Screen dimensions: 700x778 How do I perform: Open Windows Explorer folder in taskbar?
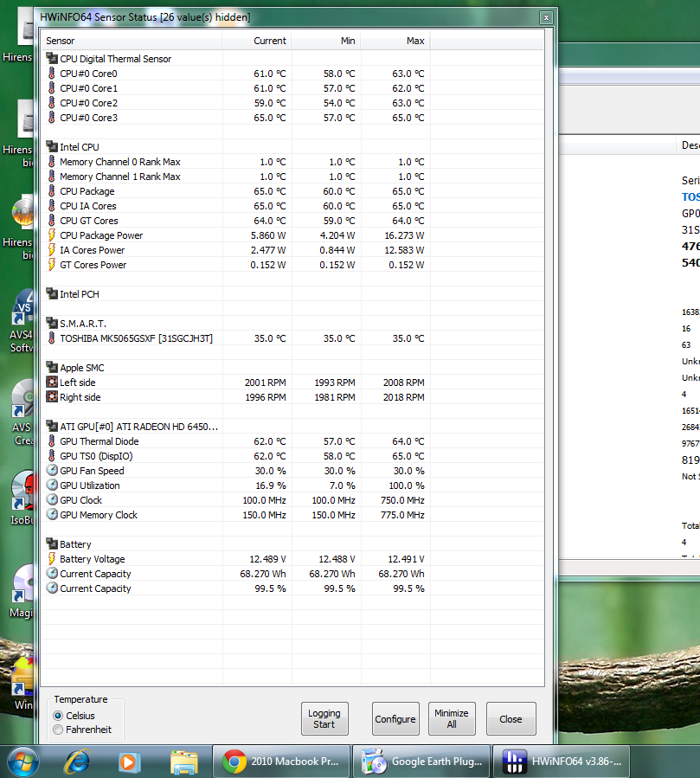pyautogui.click(x=184, y=762)
